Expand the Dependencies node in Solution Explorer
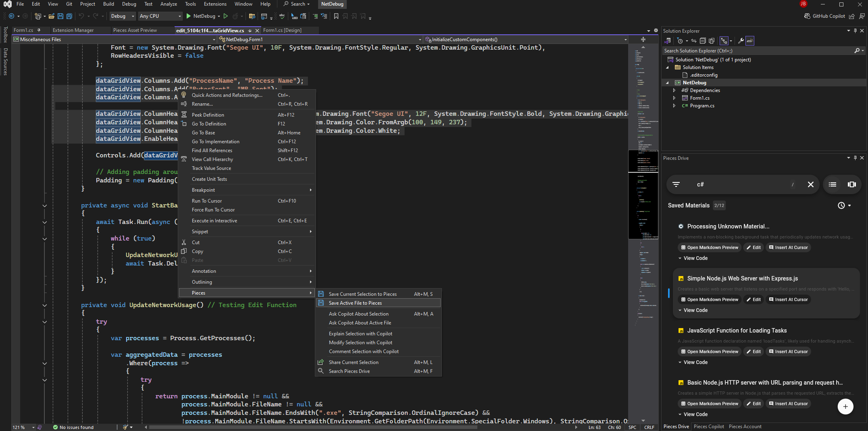Image resolution: width=868 pixels, height=431 pixels. (x=674, y=90)
